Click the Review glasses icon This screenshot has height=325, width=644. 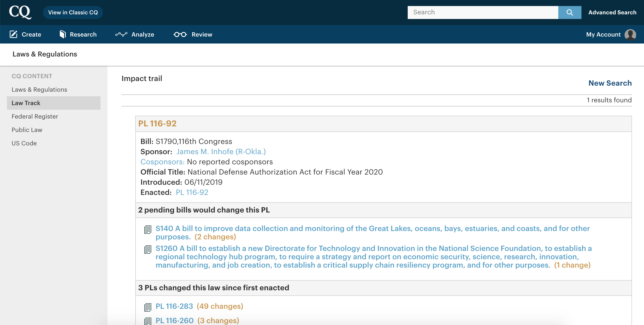point(180,34)
